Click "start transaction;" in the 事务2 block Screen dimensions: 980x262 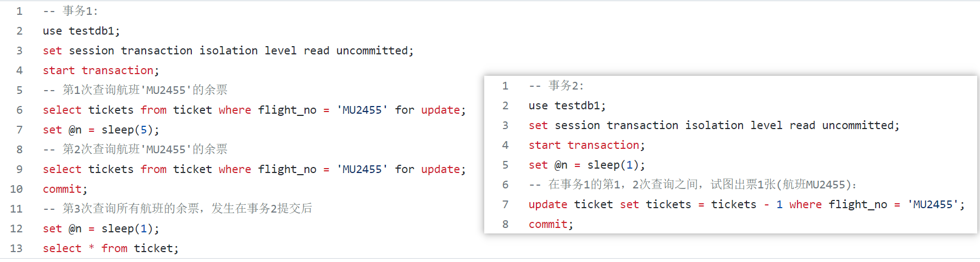click(x=586, y=145)
